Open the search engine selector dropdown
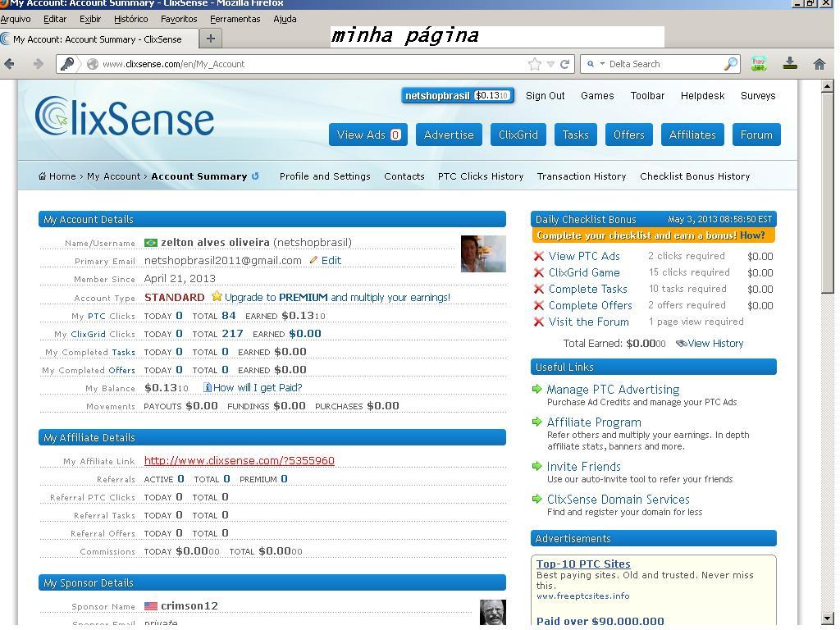 tap(602, 64)
